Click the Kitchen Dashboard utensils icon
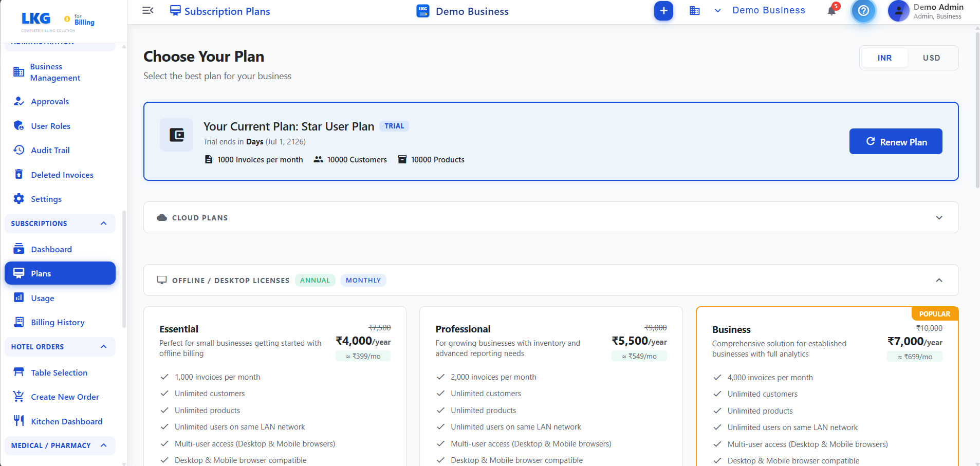This screenshot has width=980, height=466. click(19, 421)
